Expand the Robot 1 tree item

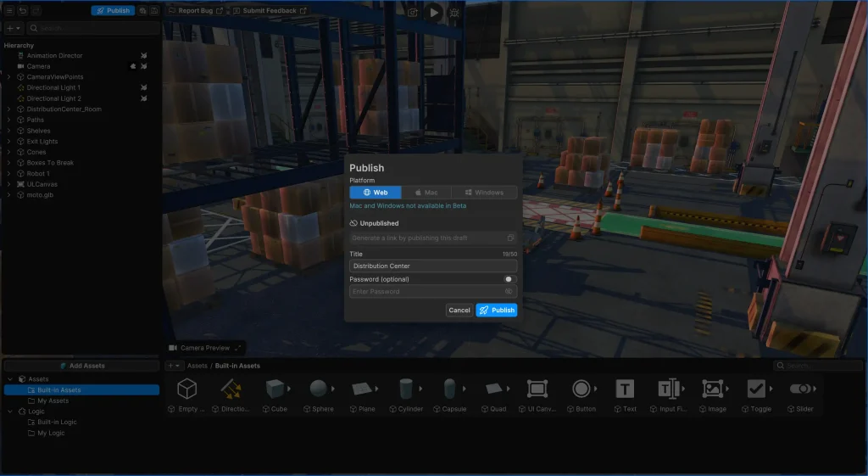(x=8, y=174)
